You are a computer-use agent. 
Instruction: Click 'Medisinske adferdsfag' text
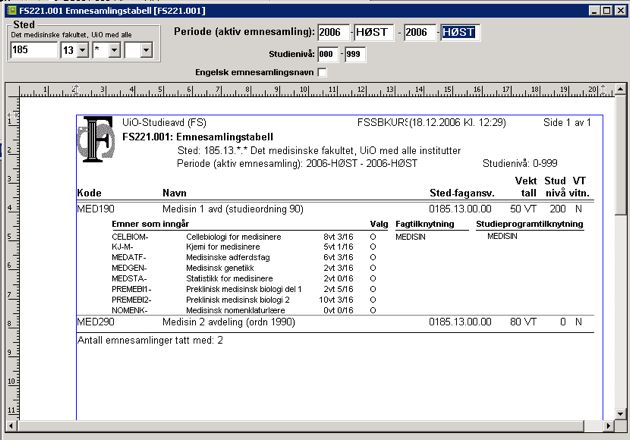point(228,257)
